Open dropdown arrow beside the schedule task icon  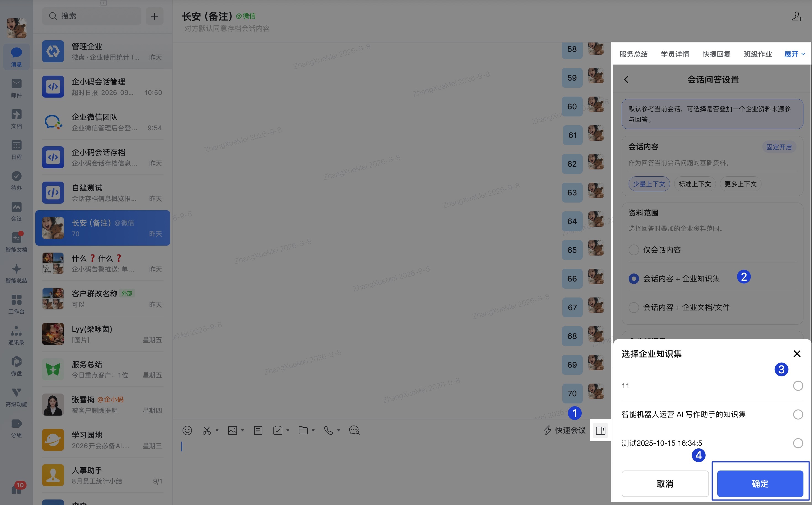tap(288, 430)
